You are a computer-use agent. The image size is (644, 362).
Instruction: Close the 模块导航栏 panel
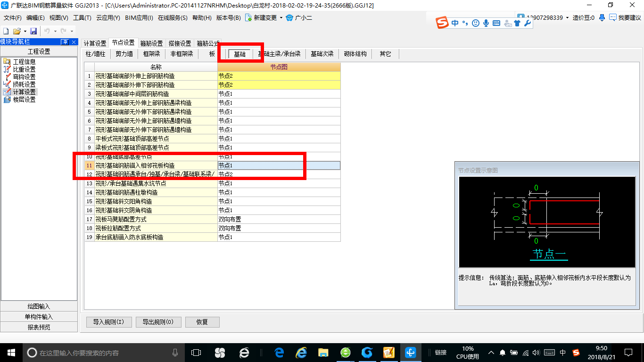click(x=73, y=41)
